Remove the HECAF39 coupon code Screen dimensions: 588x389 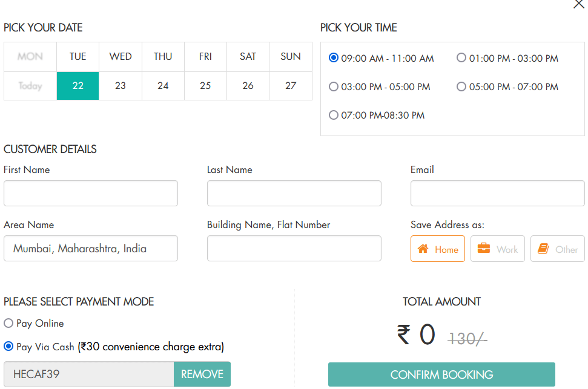(x=202, y=374)
